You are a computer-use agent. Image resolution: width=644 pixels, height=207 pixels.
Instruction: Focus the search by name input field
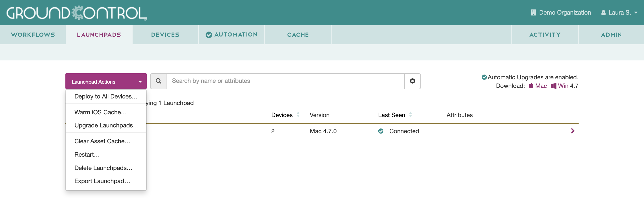(286, 81)
